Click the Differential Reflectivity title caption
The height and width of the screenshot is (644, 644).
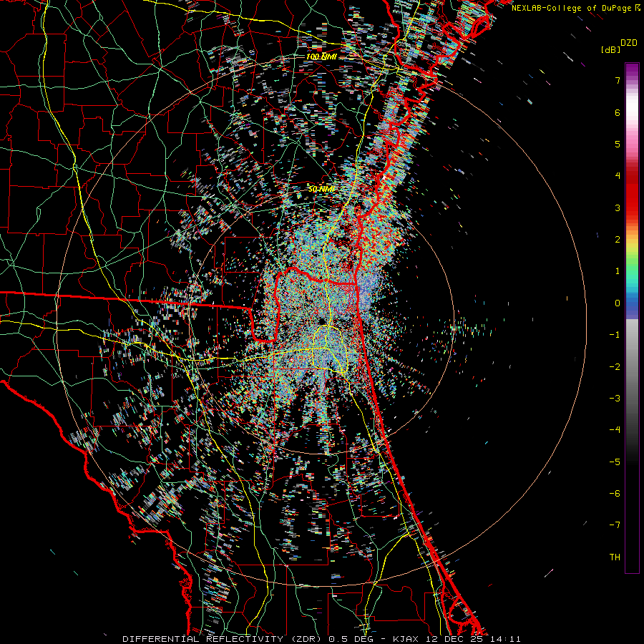click(321, 639)
